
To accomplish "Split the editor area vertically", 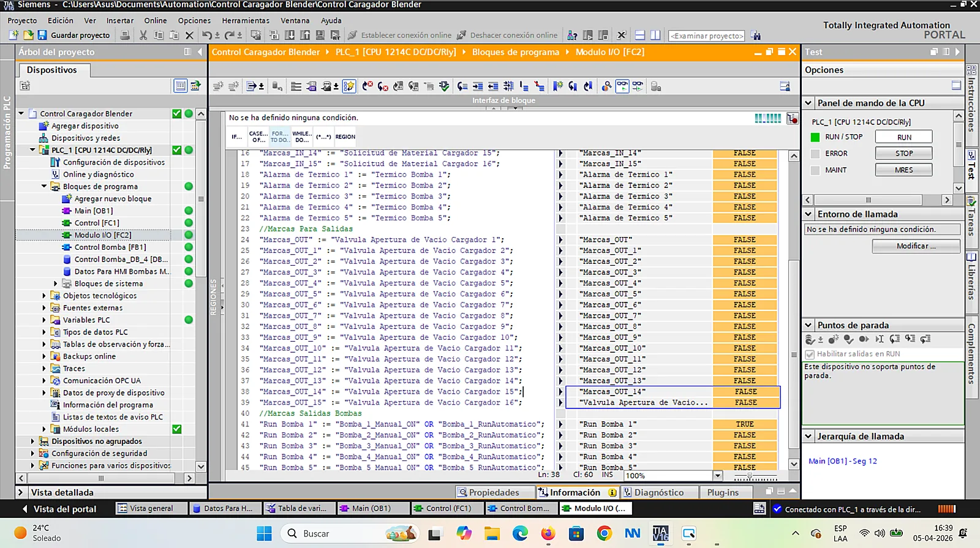I will pos(655,36).
